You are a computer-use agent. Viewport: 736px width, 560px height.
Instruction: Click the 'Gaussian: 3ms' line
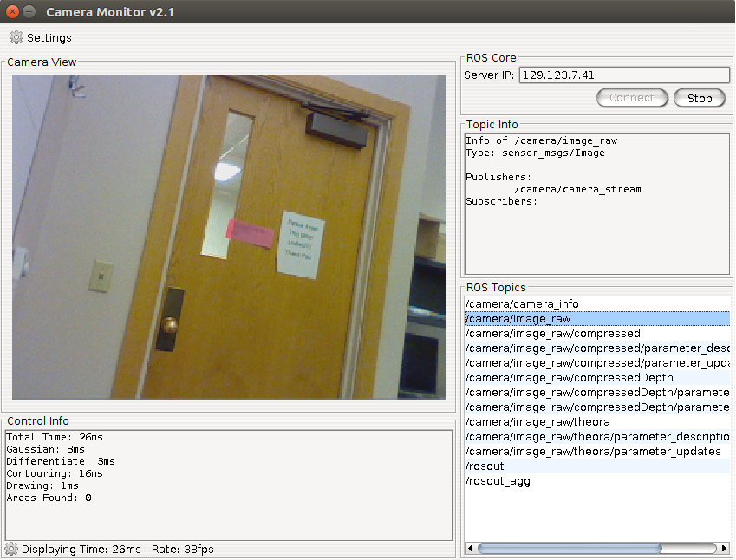click(46, 449)
